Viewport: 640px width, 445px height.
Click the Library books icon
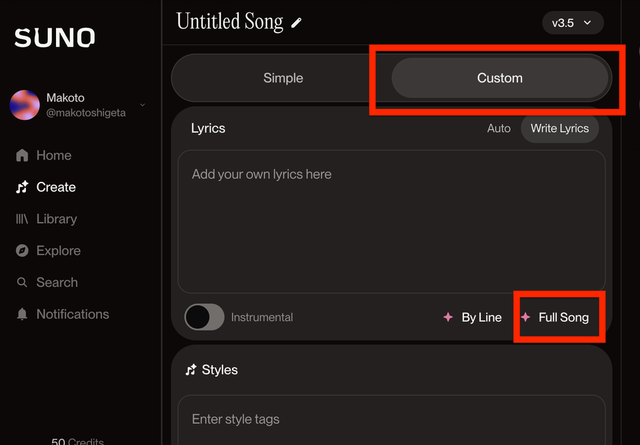click(22, 219)
